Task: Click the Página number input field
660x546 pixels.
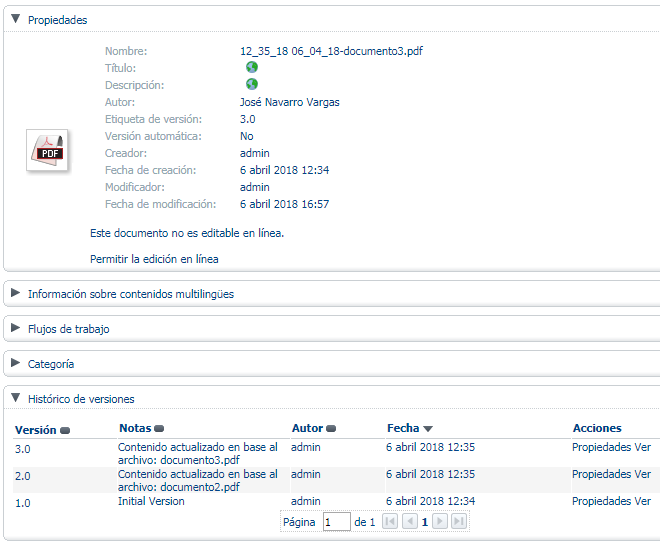Action: point(337,522)
